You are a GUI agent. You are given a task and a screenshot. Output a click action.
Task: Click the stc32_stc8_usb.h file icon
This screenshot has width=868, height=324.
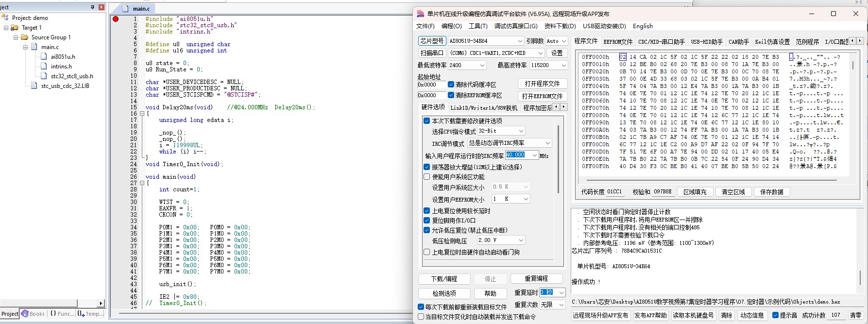(44, 76)
